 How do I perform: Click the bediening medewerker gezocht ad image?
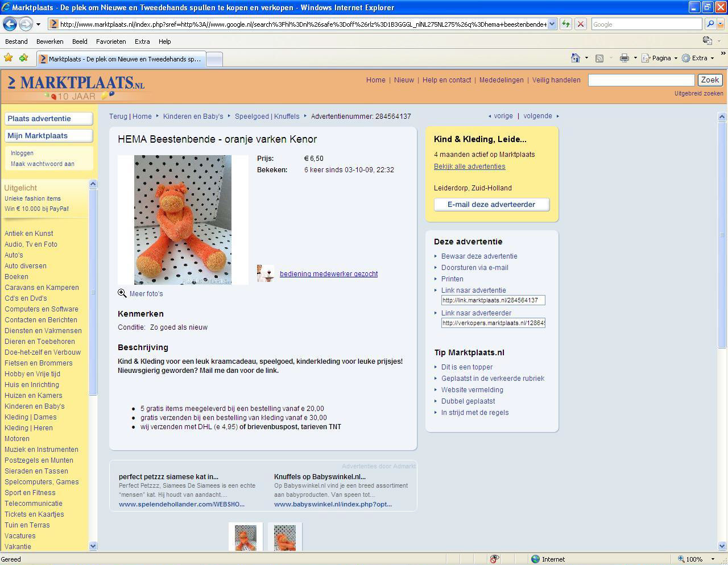pyautogui.click(x=266, y=273)
